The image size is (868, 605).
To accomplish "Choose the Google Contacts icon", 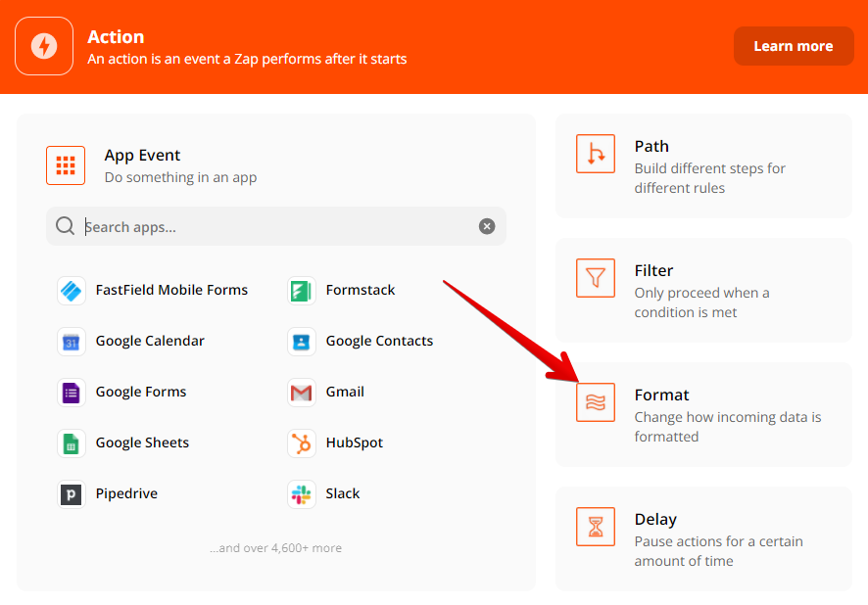I will pos(301,342).
